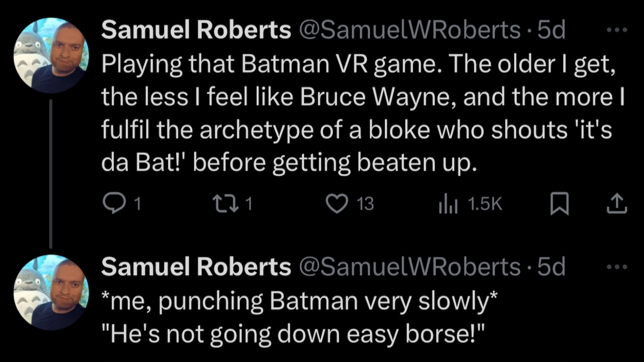This screenshot has height=362, width=644.
Task: Open the tweet text about Bruce Wayne
Action: [363, 113]
